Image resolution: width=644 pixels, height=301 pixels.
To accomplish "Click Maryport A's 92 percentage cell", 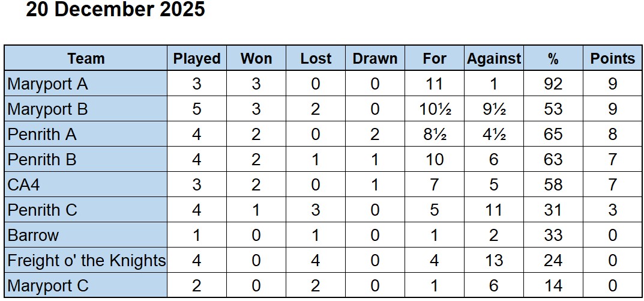I will [x=553, y=84].
